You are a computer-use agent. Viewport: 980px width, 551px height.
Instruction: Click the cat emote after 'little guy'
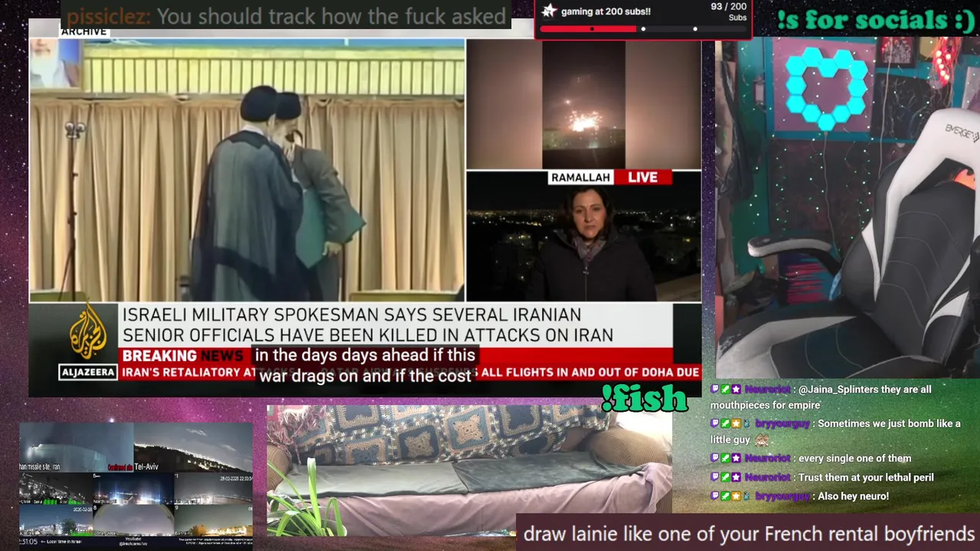[762, 440]
